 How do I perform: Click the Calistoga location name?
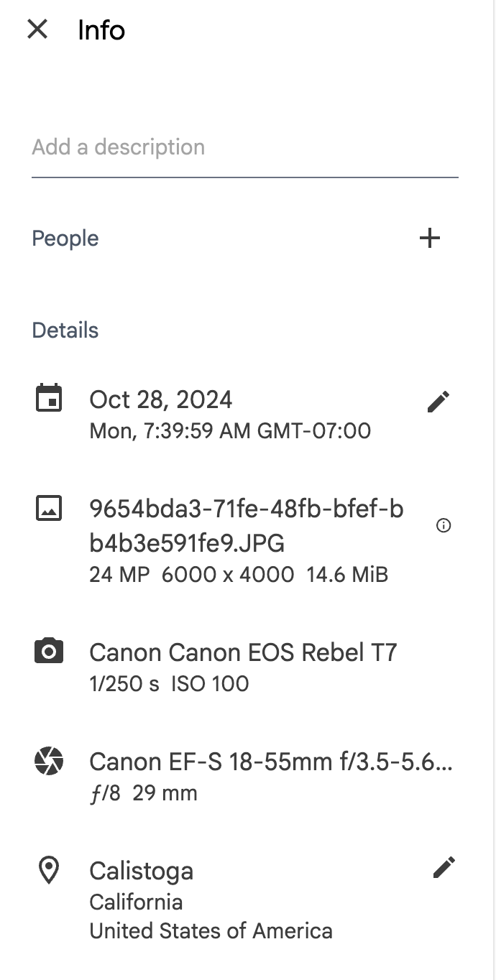click(141, 871)
